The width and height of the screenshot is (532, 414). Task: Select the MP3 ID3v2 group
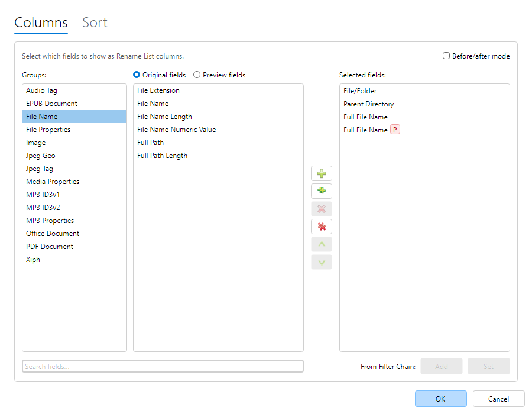click(74, 208)
